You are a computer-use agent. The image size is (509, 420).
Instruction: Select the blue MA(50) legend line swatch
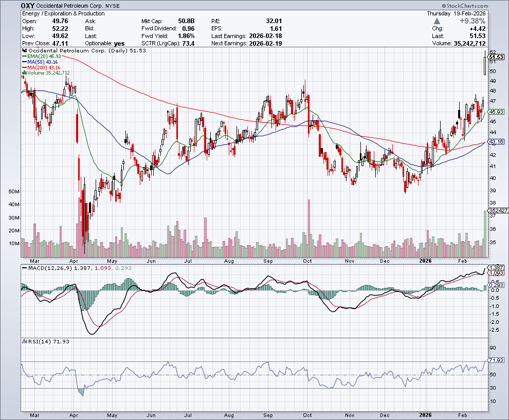(x=24, y=62)
